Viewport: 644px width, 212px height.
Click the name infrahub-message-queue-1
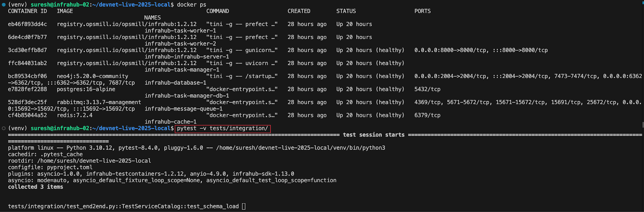184,109
